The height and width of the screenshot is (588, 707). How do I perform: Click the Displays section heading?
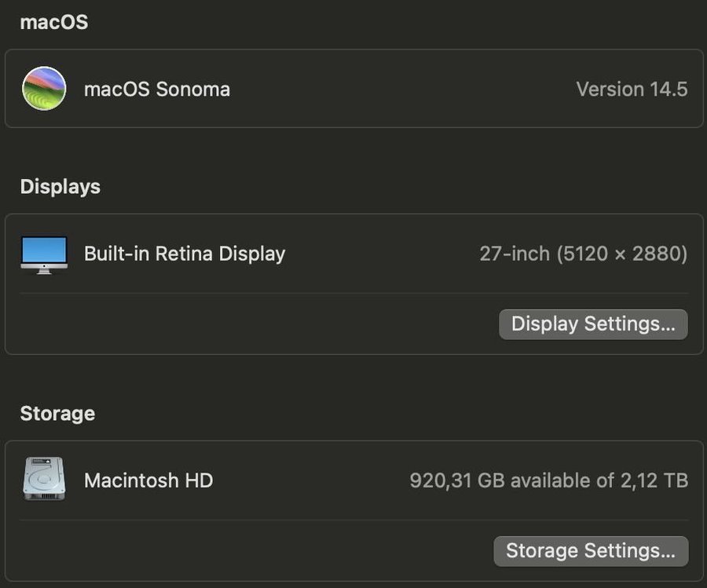coord(60,187)
